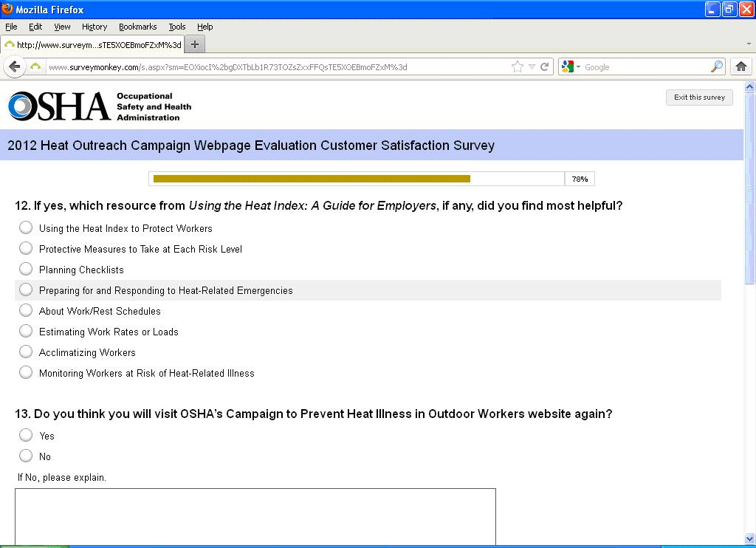
Task: Click the Occupational Safety and Health Administration text
Action: (x=154, y=106)
